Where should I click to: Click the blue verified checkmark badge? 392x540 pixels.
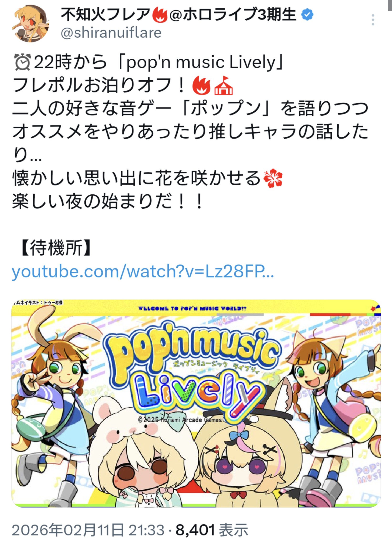point(307,15)
